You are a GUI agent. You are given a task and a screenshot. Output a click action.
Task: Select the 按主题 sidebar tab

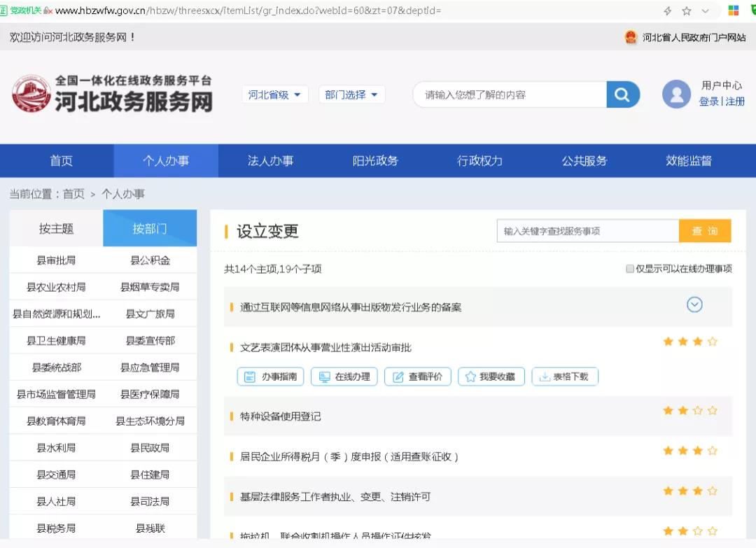[x=54, y=227]
